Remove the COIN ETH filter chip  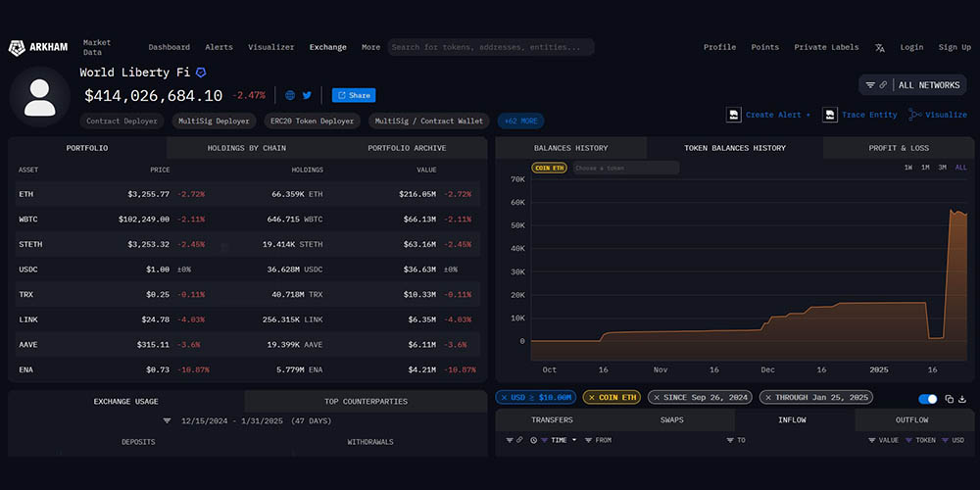point(591,398)
